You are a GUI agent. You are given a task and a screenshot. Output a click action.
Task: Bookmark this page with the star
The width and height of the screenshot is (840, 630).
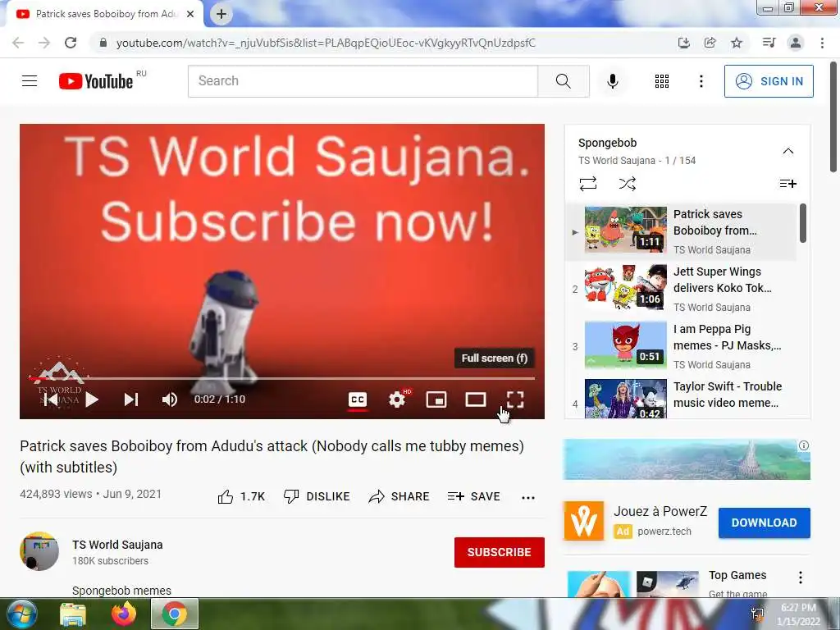pos(737,43)
